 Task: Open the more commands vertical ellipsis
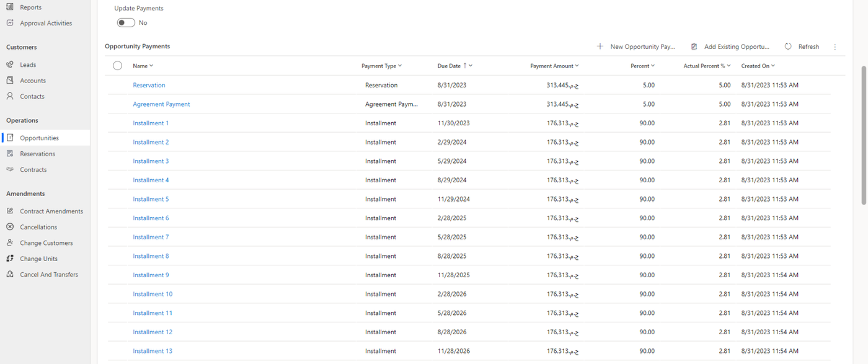point(835,47)
